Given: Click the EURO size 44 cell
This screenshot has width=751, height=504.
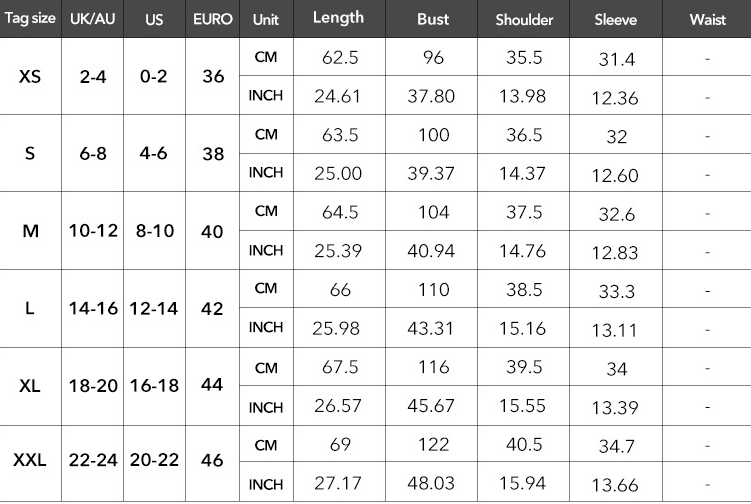Looking at the screenshot, I should 212,385.
